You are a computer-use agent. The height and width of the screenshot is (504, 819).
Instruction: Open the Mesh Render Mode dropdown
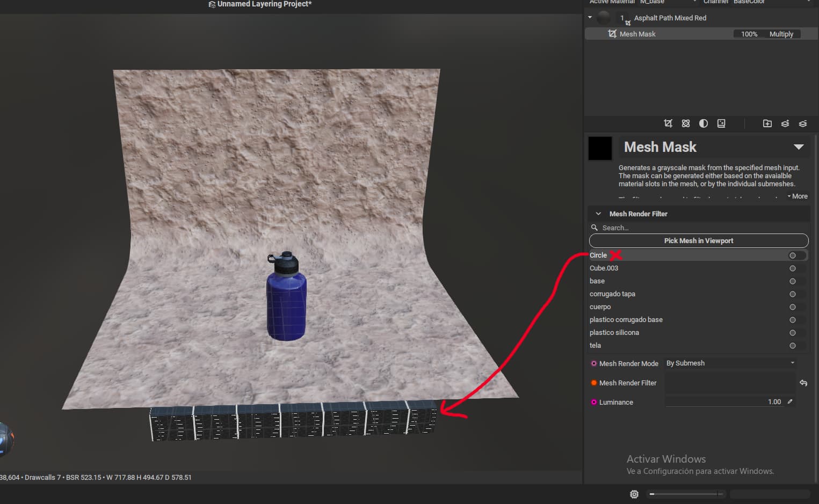[x=730, y=363]
